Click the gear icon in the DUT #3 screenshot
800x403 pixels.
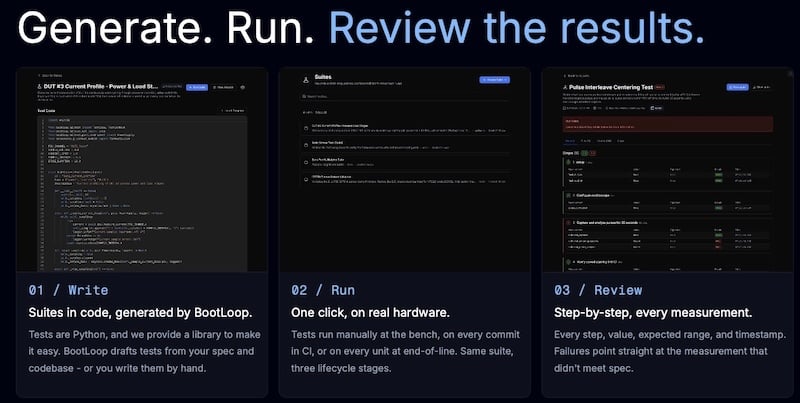243,87
